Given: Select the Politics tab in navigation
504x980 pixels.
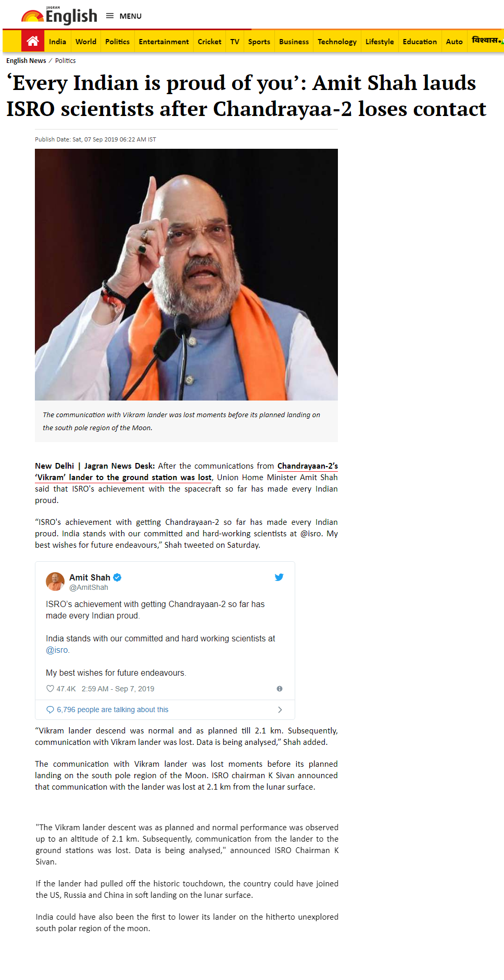Looking at the screenshot, I should 117,42.
